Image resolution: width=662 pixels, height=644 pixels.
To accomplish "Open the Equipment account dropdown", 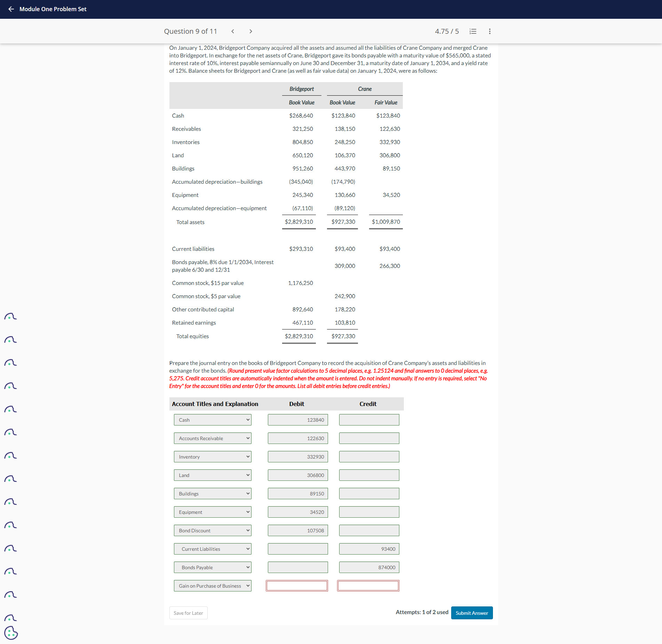I will pos(213,512).
